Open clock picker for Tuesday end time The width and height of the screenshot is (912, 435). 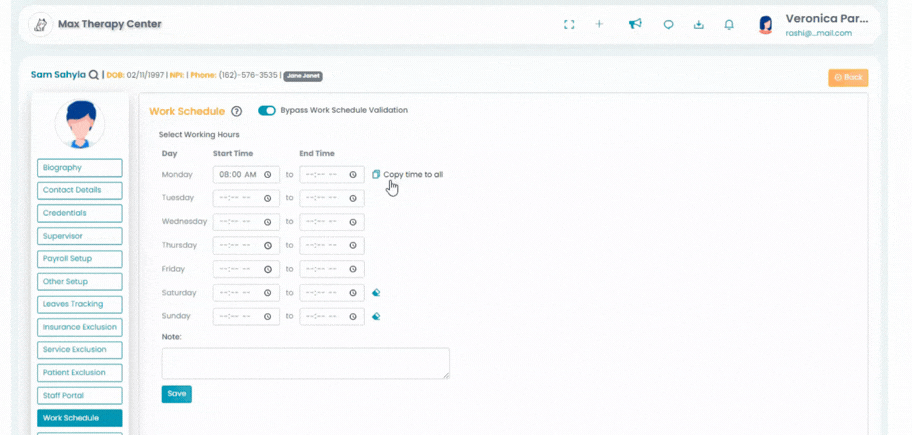point(353,198)
